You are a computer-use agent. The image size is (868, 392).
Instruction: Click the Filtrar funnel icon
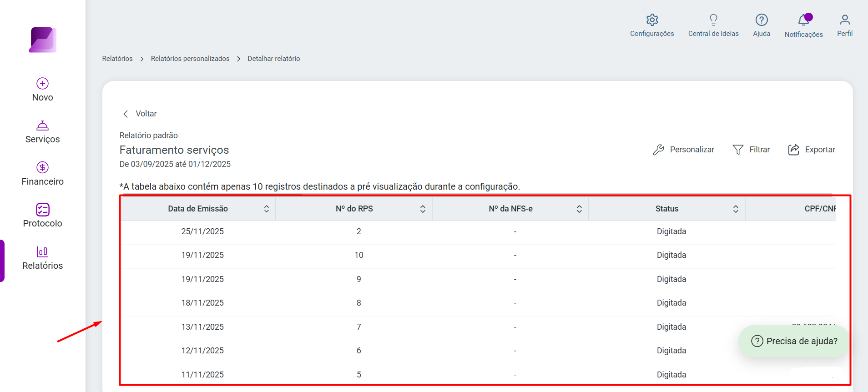coord(738,150)
